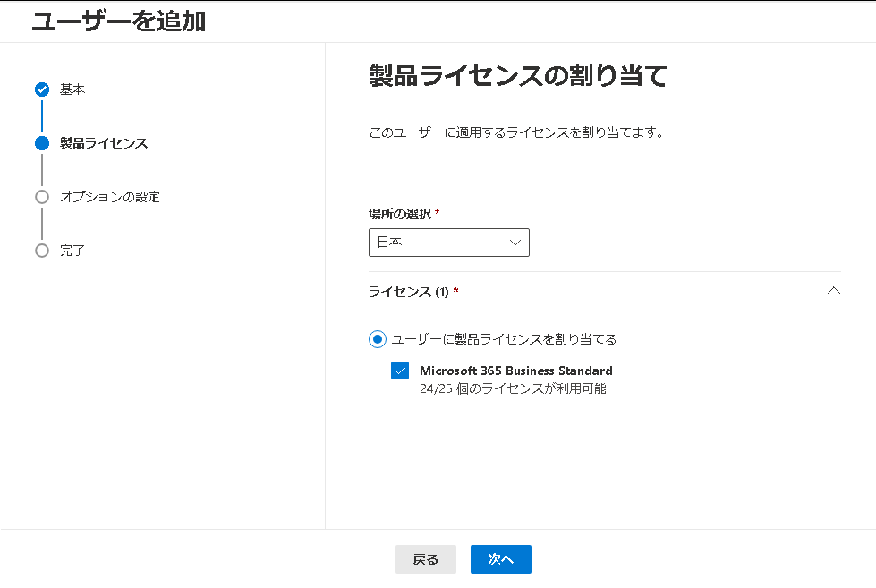Click the 次へ button
Screen dimensions: 876x588
500,559
